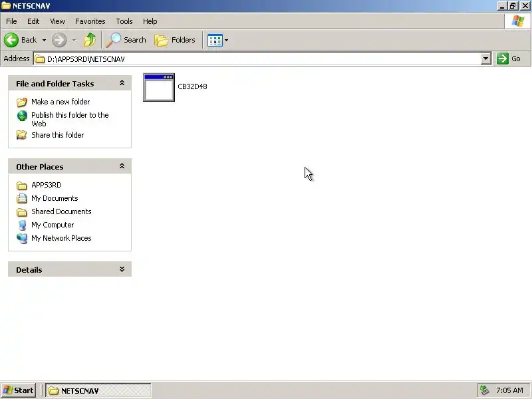Go to the APPS3RD parent folder link
The height and width of the screenshot is (399, 532).
click(47, 185)
